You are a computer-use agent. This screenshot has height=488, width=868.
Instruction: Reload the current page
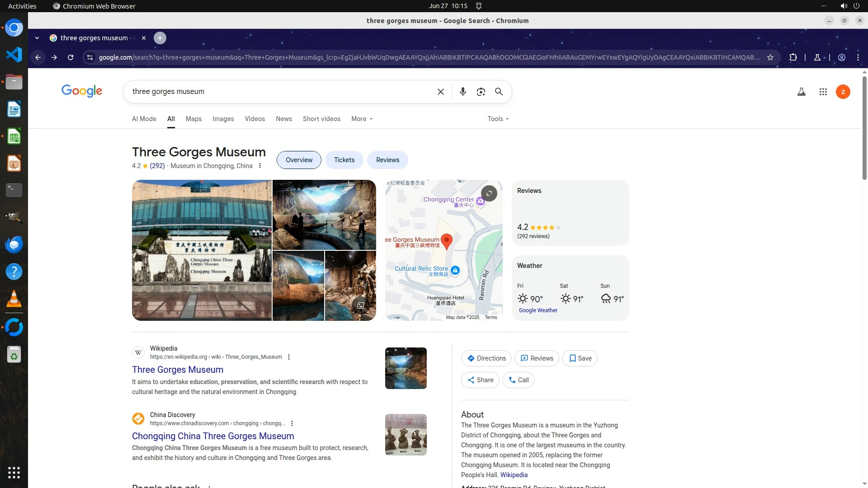(x=71, y=57)
